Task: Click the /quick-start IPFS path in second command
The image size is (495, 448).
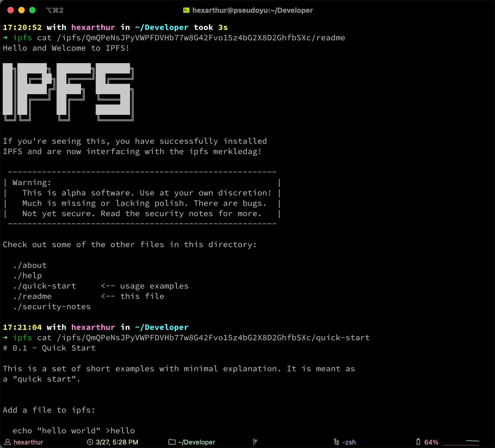Action: click(213, 338)
